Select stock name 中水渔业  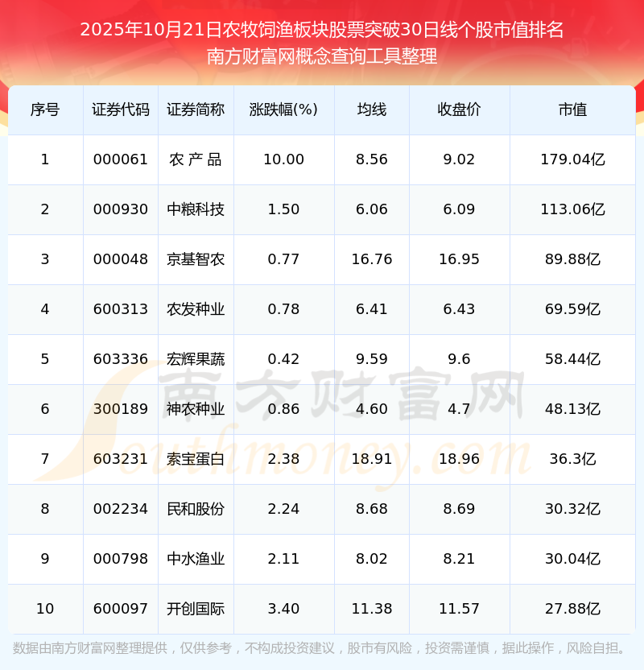[196, 560]
